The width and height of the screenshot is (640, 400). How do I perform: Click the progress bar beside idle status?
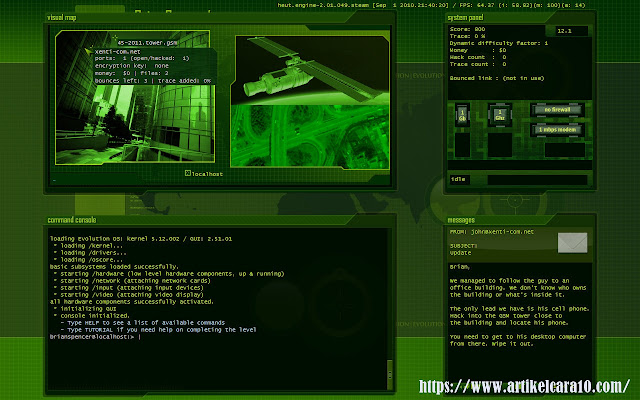[537, 180]
